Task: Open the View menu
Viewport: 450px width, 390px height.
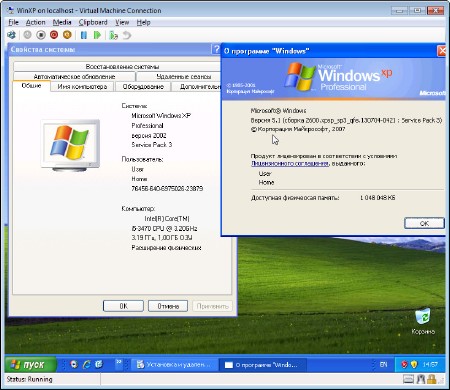Action: pos(122,22)
